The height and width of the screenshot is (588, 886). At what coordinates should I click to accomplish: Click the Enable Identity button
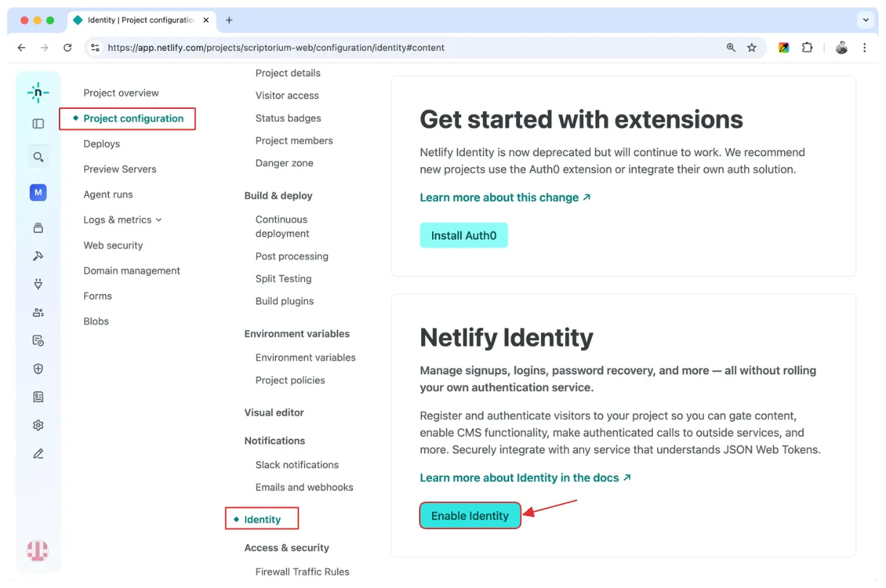tap(470, 516)
